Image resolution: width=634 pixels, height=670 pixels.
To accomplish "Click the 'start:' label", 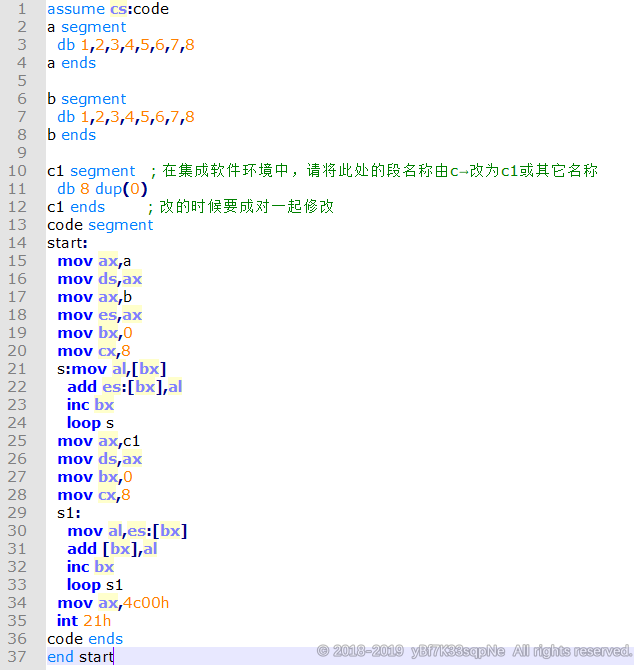I will [67, 243].
